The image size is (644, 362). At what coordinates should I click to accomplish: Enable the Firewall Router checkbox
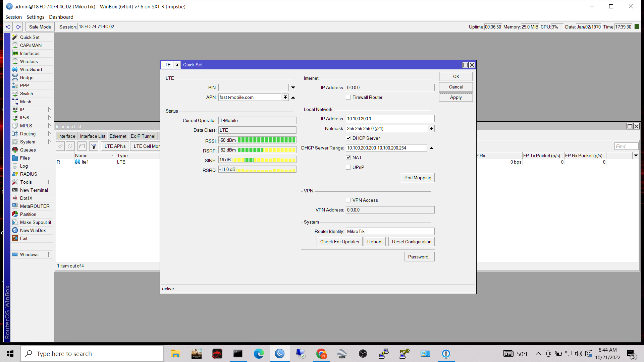348,97
